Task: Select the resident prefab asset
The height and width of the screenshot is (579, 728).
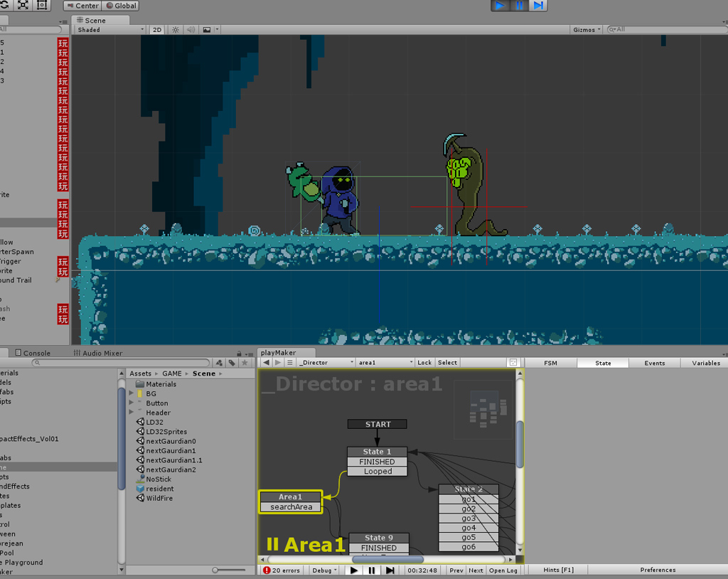Action: coord(155,489)
